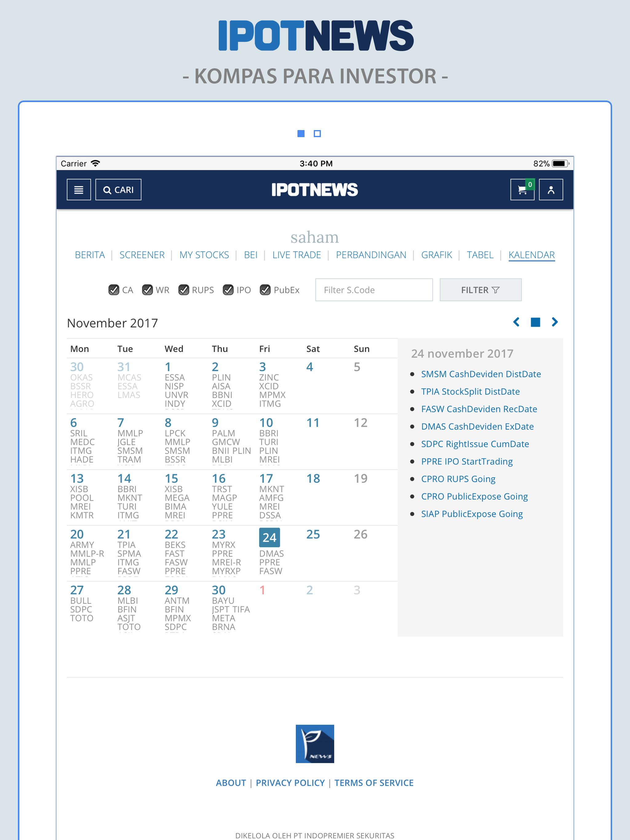Viewport: 630px width, 840px height.
Task: Open the GRAFIK tab
Action: 437,255
